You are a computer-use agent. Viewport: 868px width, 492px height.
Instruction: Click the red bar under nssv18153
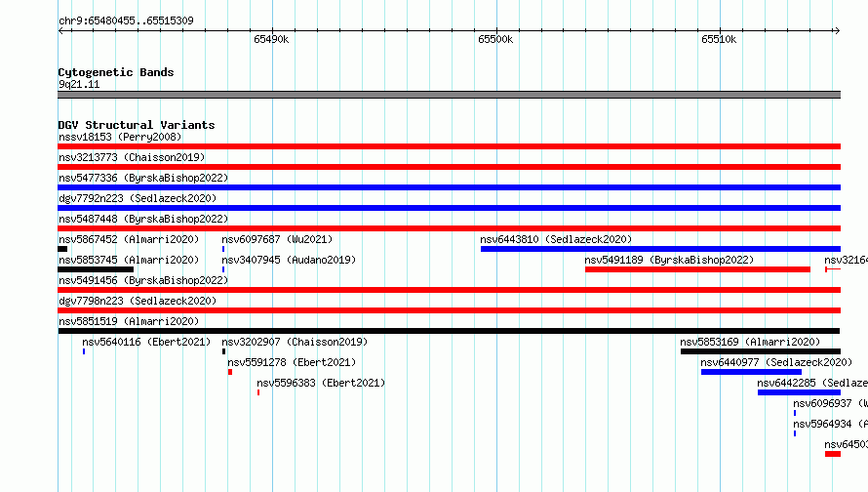449,146
